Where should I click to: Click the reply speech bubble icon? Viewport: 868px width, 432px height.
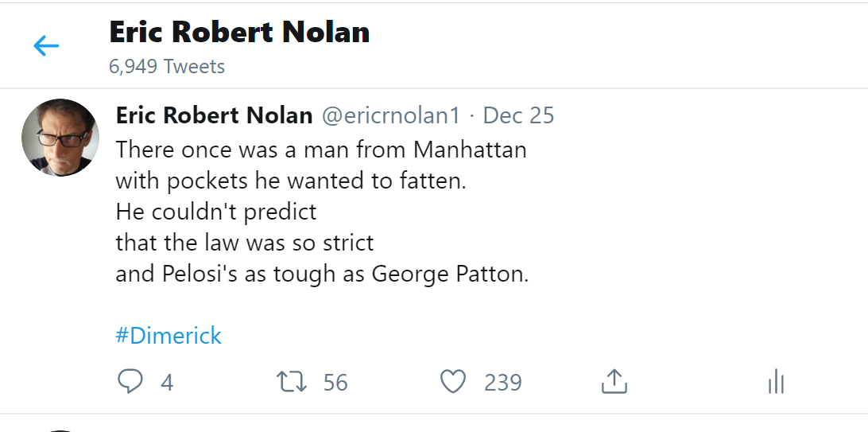(130, 382)
